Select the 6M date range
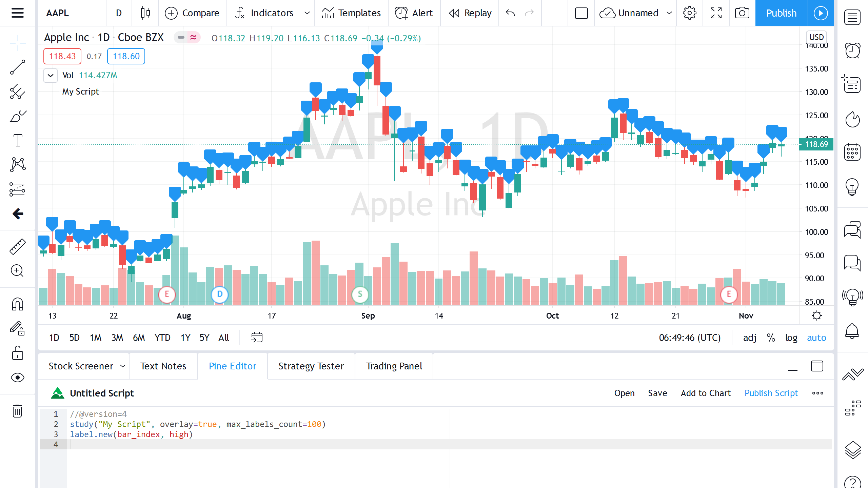The width and height of the screenshot is (868, 488). (x=139, y=338)
